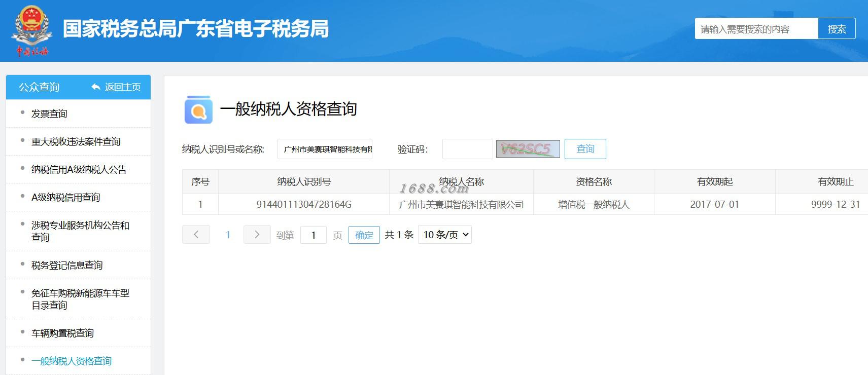This screenshot has width=868, height=375.
Task: Click 公众查询 sidebar header text
Action: tap(39, 87)
